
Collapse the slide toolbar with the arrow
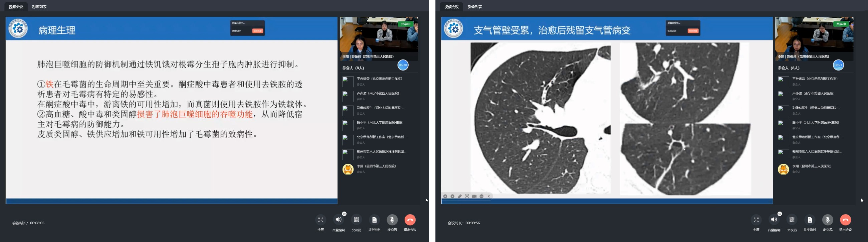(x=489, y=196)
